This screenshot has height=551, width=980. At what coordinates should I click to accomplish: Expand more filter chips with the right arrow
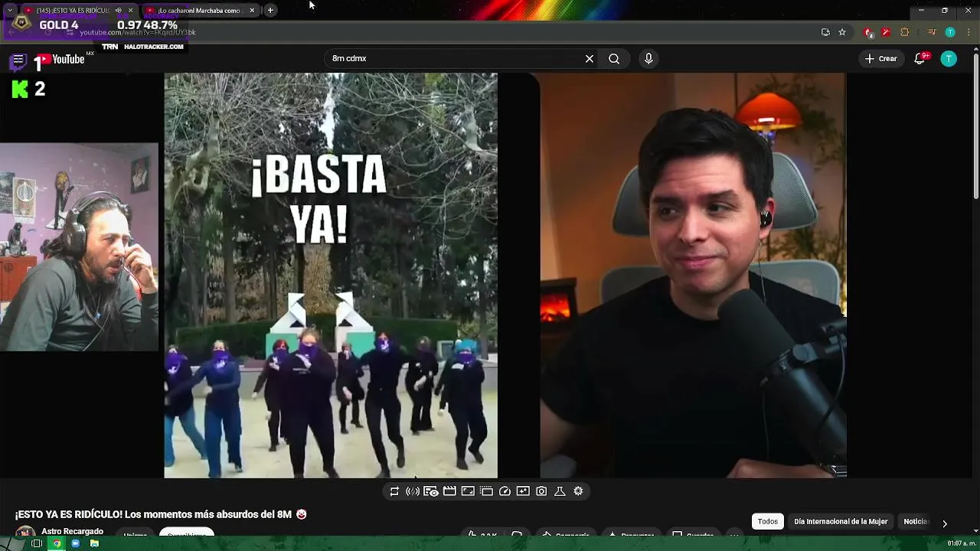coord(945,523)
